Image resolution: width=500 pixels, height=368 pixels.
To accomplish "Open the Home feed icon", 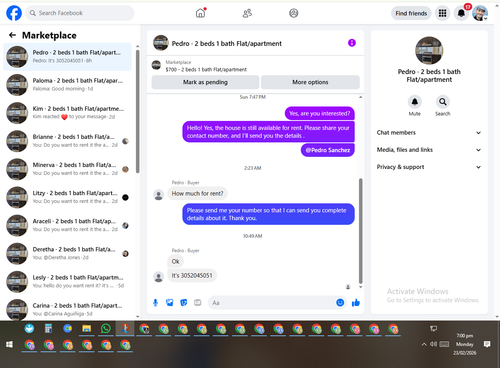I will [200, 13].
